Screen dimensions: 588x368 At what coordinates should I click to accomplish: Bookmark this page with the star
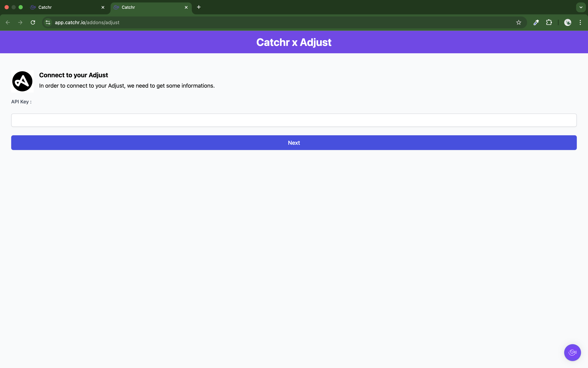pos(519,22)
